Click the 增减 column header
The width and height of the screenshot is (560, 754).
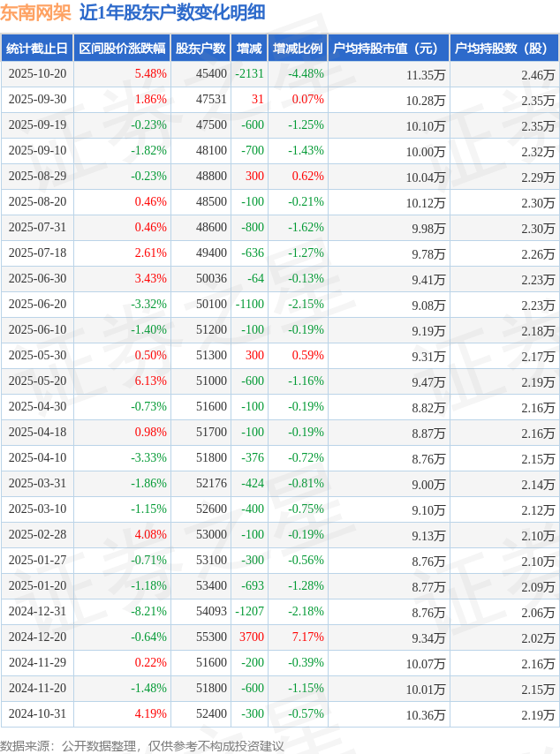(249, 49)
